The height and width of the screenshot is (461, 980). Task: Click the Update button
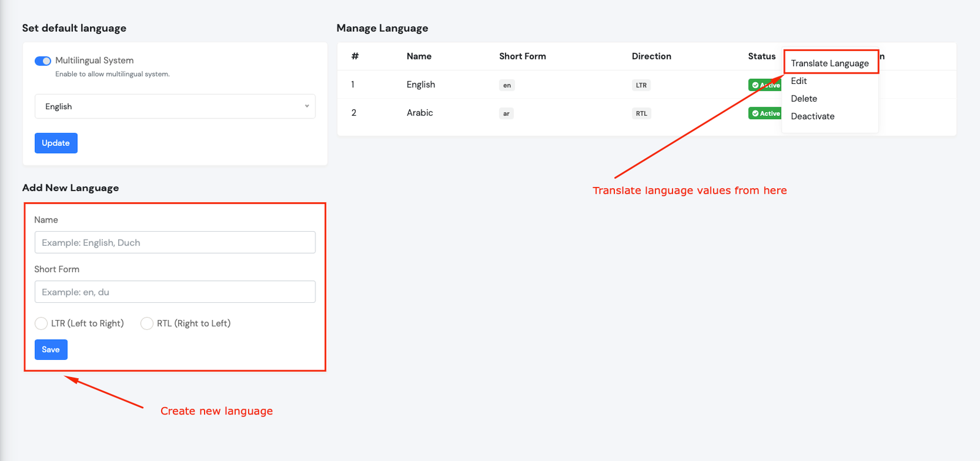pyautogui.click(x=56, y=143)
